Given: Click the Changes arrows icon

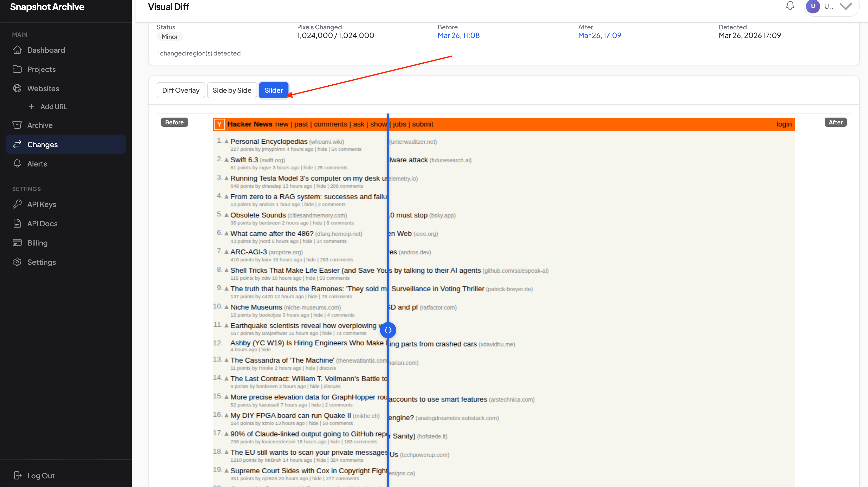Looking at the screenshot, I should 17,144.
